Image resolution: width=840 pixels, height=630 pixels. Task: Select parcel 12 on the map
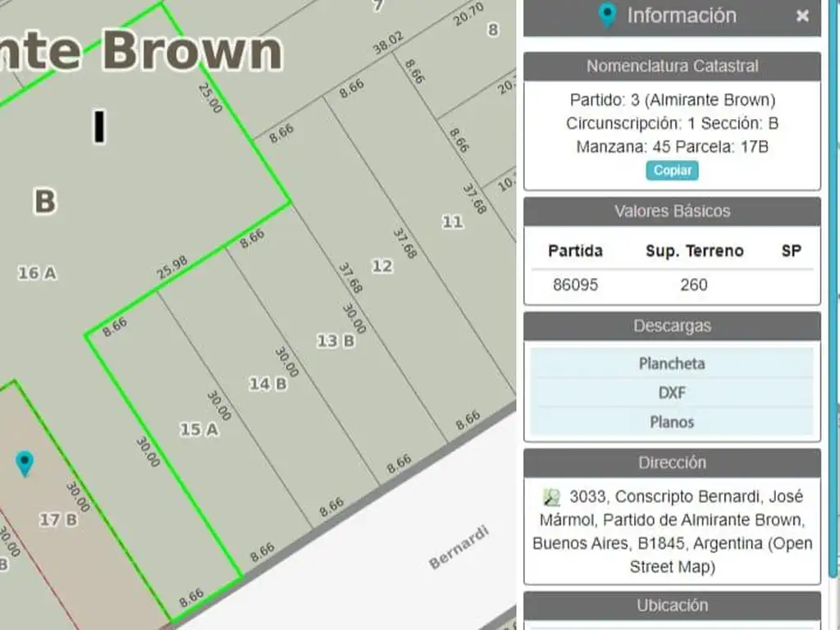(x=382, y=266)
